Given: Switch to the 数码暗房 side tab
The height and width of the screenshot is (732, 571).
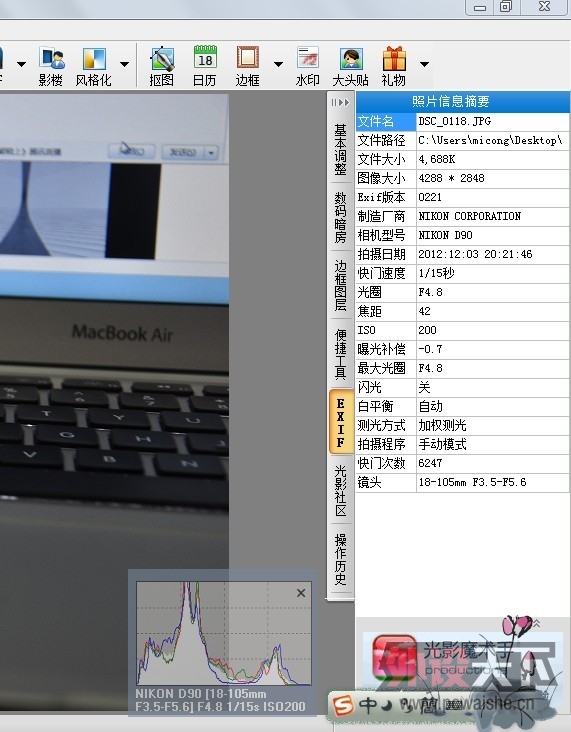Looking at the screenshot, I should click(x=340, y=218).
